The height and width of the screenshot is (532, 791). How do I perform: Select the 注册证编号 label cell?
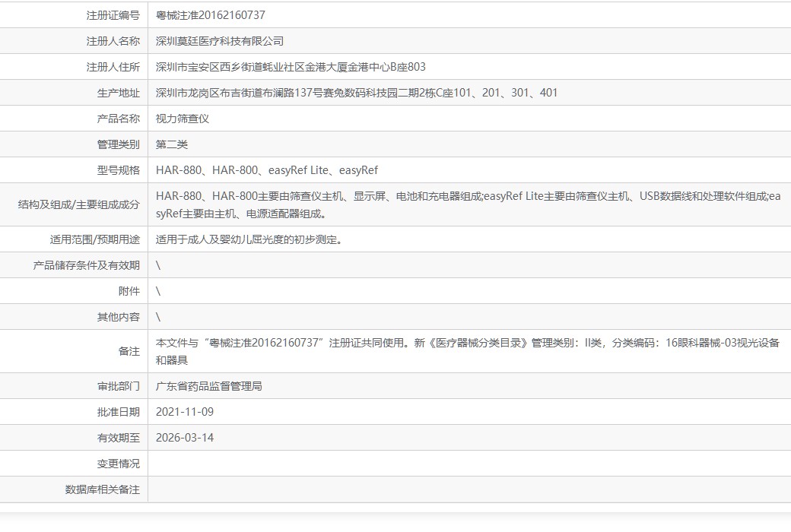113,16
